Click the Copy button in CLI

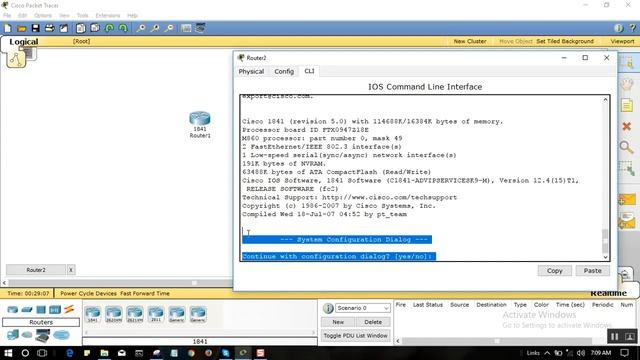coord(554,271)
